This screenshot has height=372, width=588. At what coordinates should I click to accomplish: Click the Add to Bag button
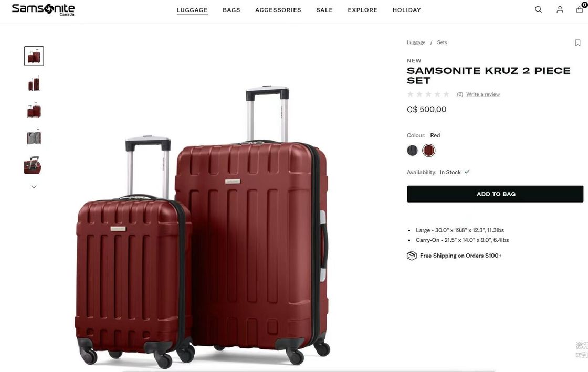pyautogui.click(x=495, y=194)
